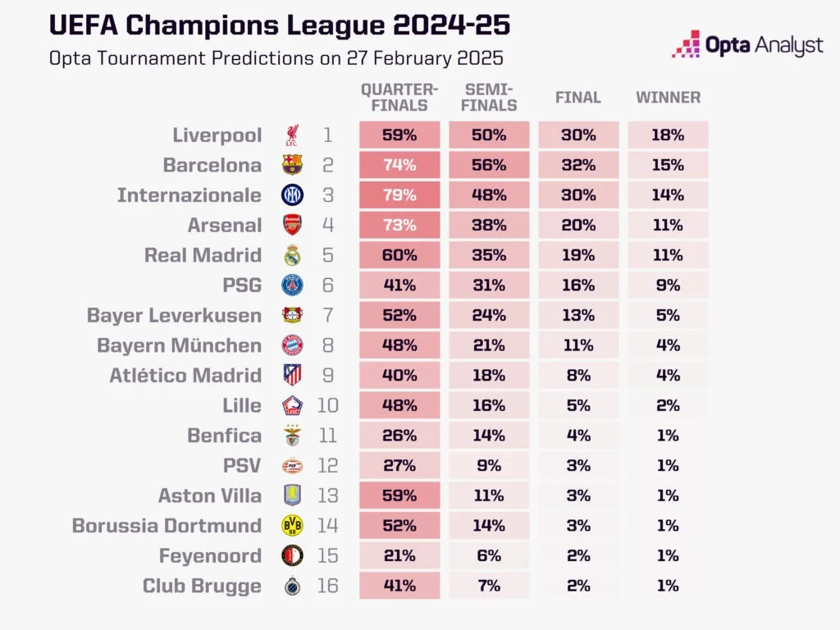Screen dimensions: 840x630
Task: Click the Feyenoord rank number 15
Action: click(327, 556)
